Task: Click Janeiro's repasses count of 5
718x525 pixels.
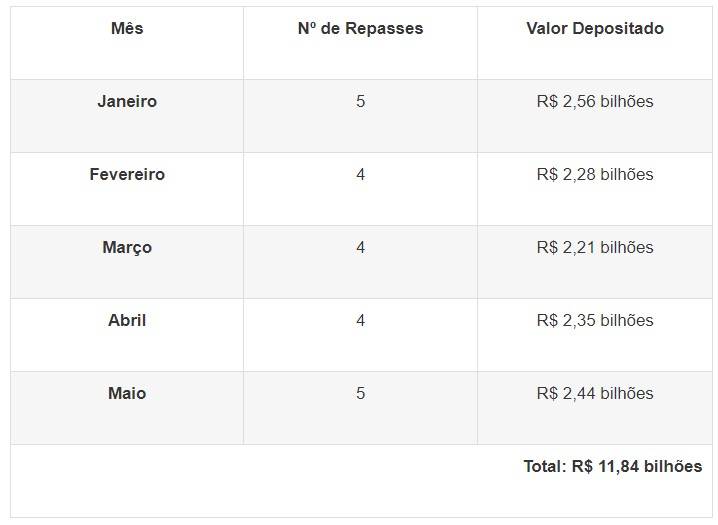Action: tap(360, 102)
